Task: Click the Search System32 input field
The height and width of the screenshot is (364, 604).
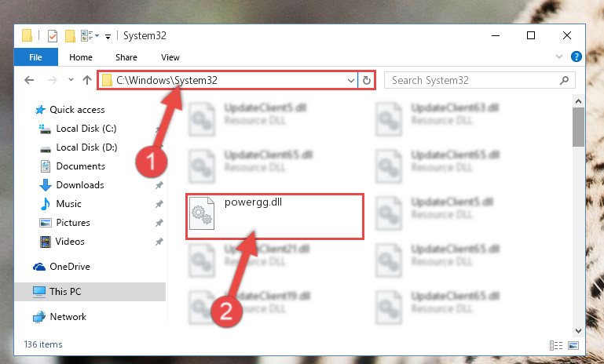Action: click(472, 81)
